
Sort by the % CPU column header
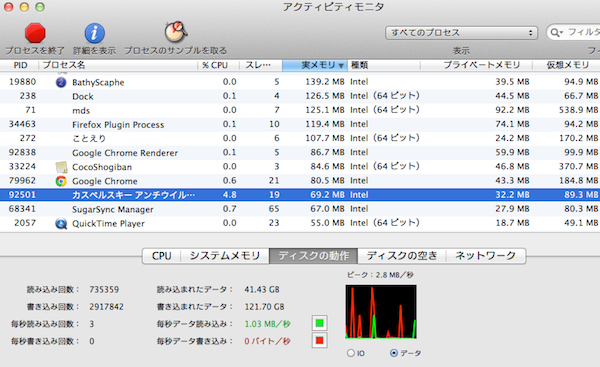(x=218, y=65)
